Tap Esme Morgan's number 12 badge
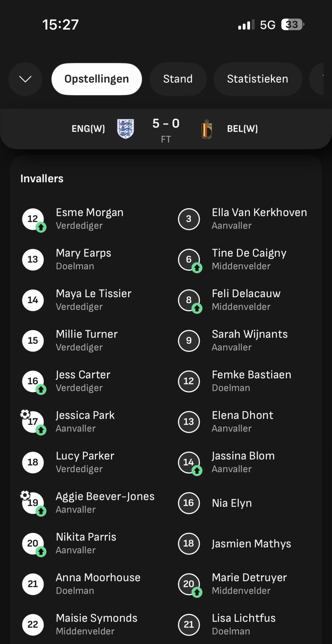Image resolution: width=332 pixels, height=644 pixels. (x=33, y=219)
